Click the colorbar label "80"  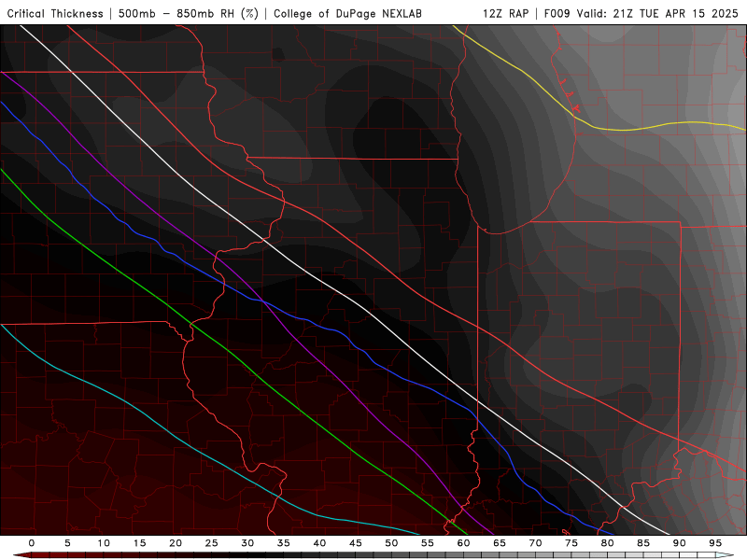[x=608, y=543]
